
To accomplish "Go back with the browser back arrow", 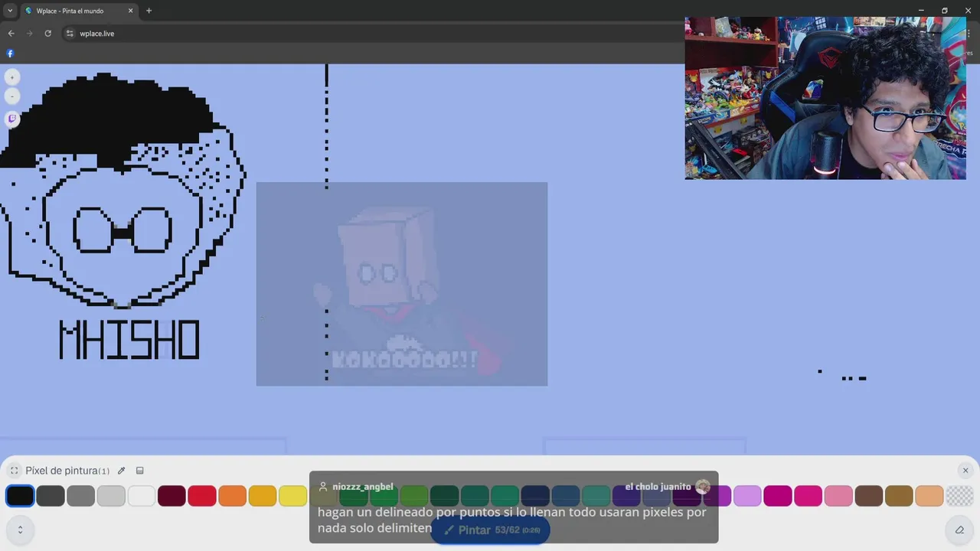I will tap(11, 34).
